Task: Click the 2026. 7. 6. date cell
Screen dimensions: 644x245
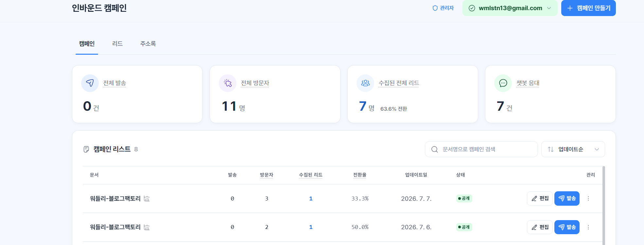Action: pyautogui.click(x=416, y=227)
